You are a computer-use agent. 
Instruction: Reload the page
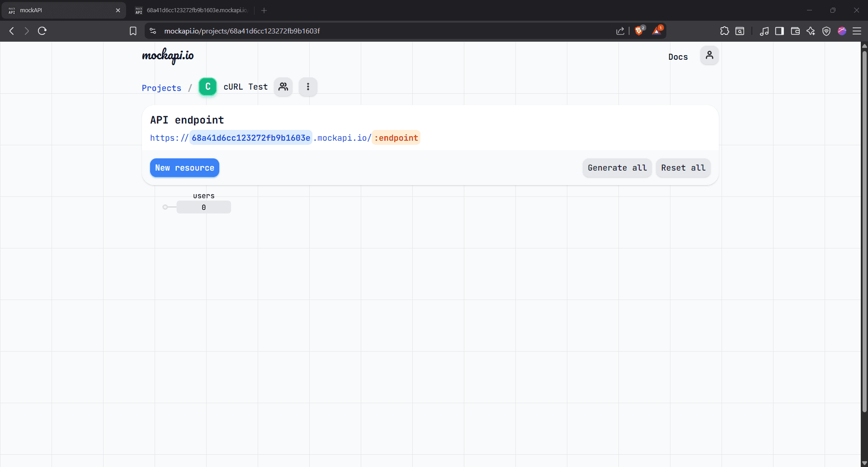[x=42, y=31]
